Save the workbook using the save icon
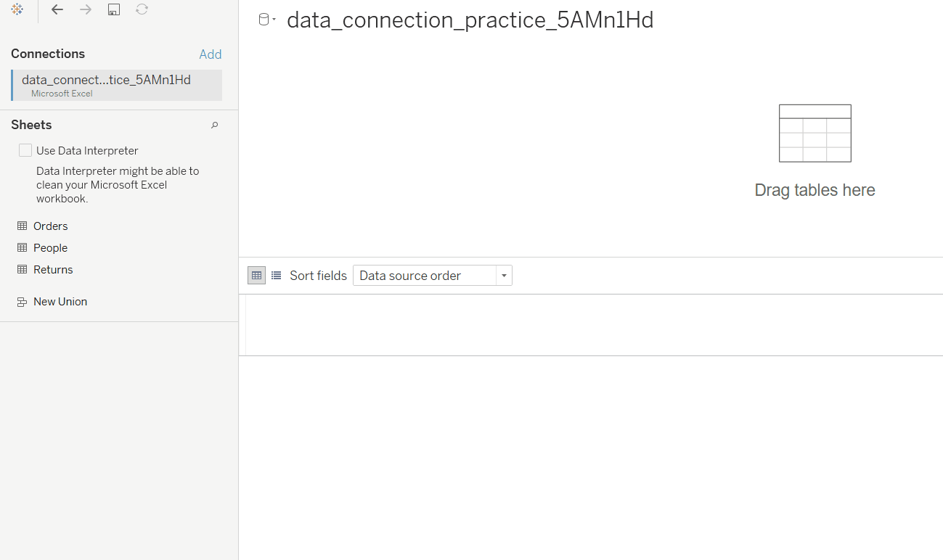 [x=113, y=9]
